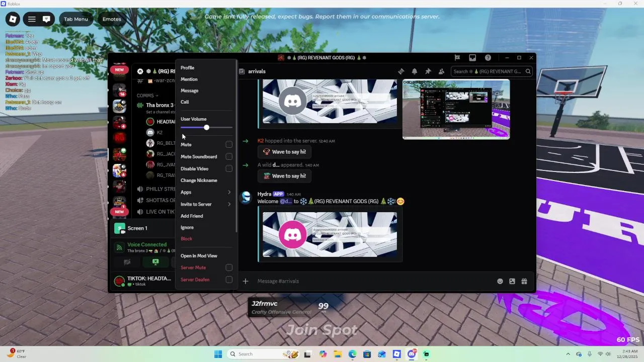Open Microsoft Edge on the taskbar

click(x=352, y=354)
